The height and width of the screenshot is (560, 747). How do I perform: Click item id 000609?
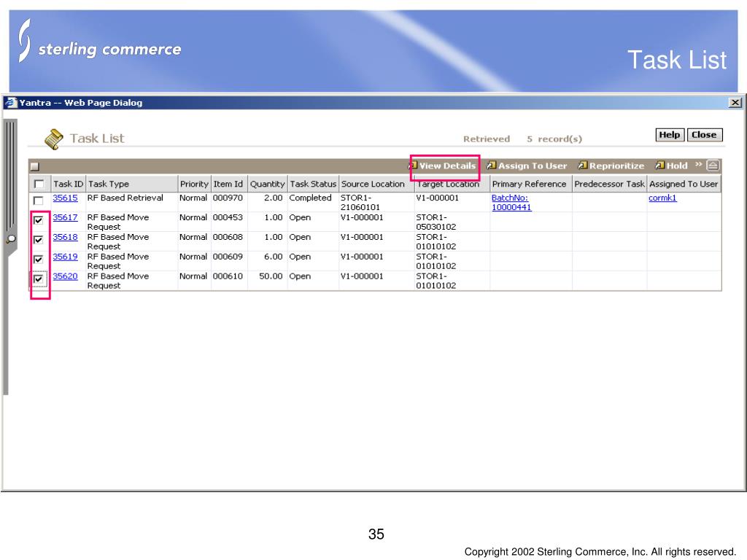(228, 256)
